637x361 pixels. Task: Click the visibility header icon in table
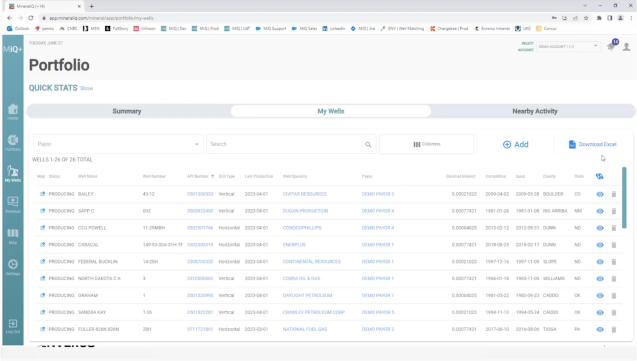[600, 176]
